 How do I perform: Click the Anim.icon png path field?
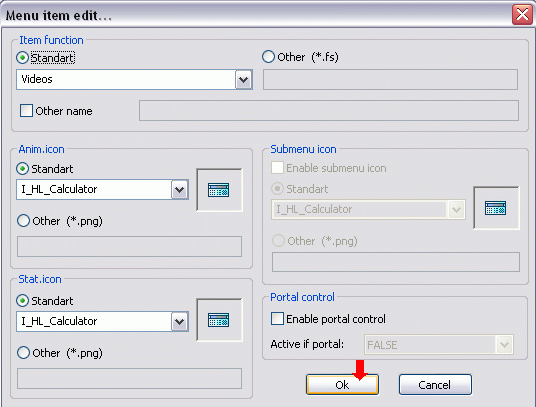click(x=130, y=246)
